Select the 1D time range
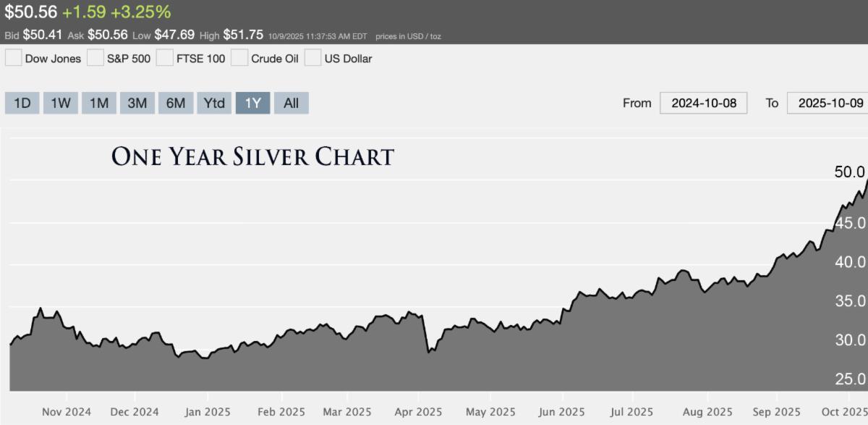The width and height of the screenshot is (868, 425). pyautogui.click(x=22, y=103)
